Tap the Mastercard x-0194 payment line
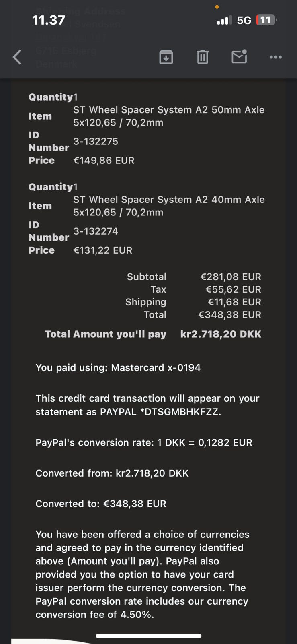297x644 pixels. [x=118, y=367]
